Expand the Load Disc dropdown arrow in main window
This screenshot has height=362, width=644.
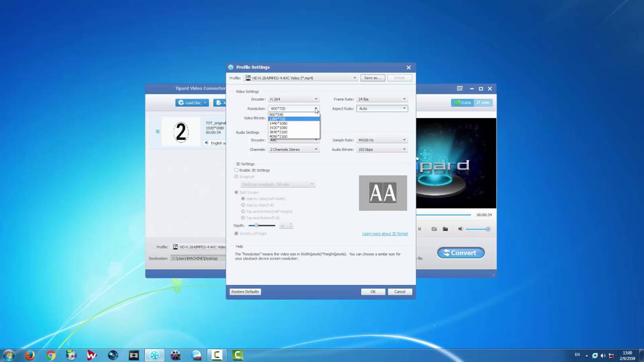click(x=205, y=103)
